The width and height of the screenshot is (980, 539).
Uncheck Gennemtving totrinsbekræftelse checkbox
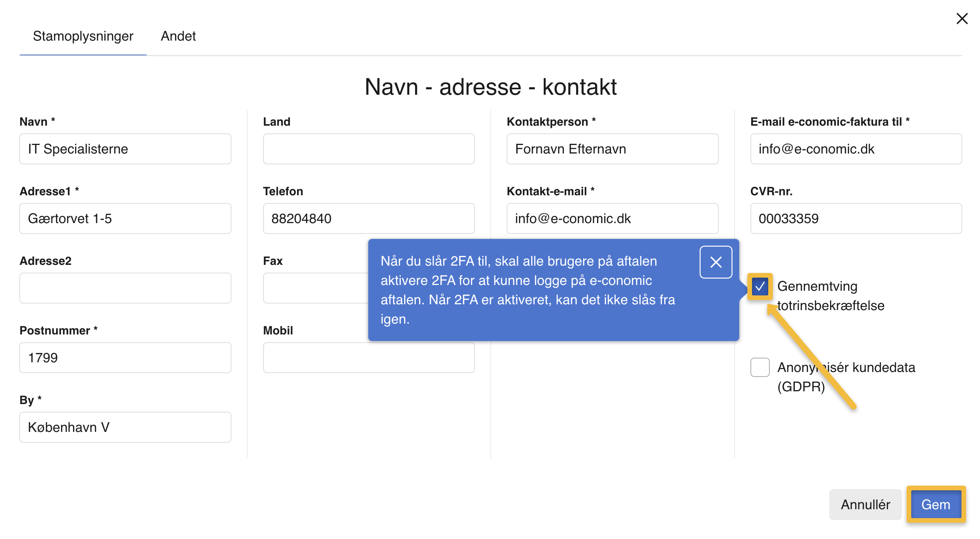point(759,287)
